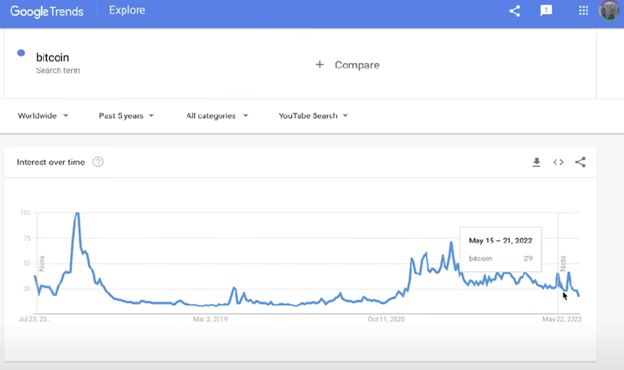Click the Search term label under bitcoin

click(x=58, y=70)
